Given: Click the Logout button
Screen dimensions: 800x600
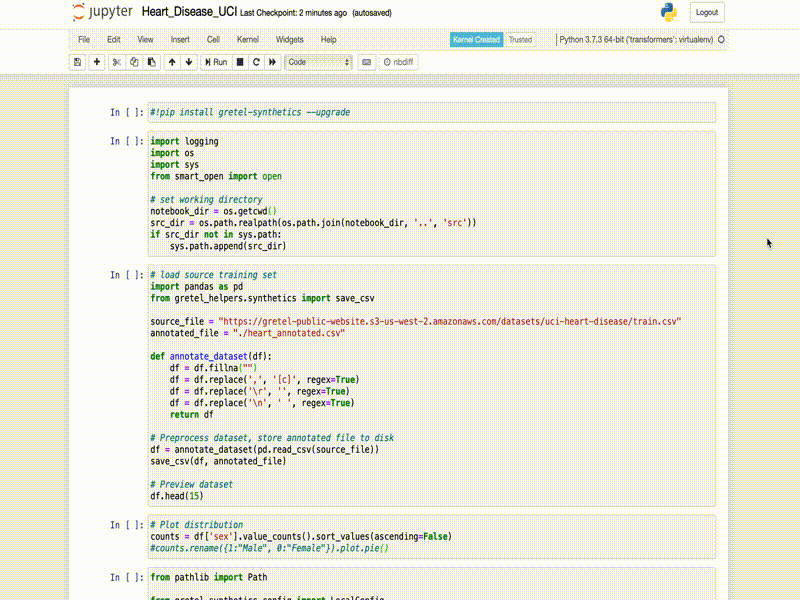Looking at the screenshot, I should [707, 12].
